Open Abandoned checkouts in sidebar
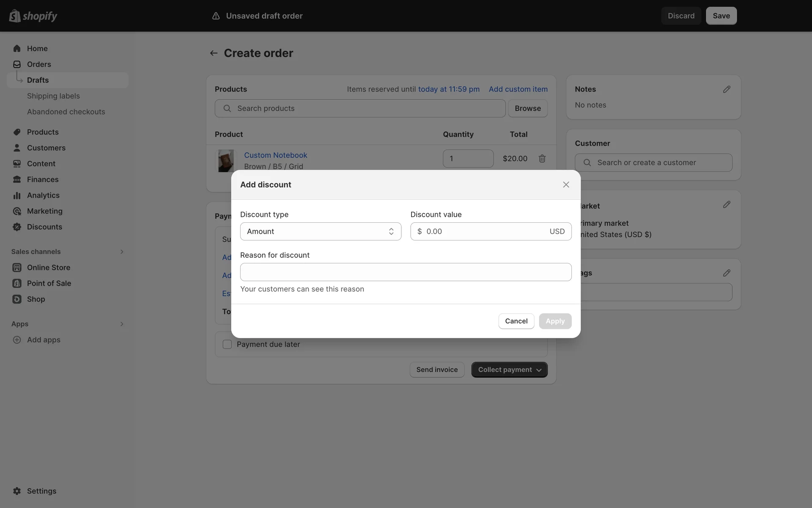The image size is (812, 508). click(x=66, y=112)
